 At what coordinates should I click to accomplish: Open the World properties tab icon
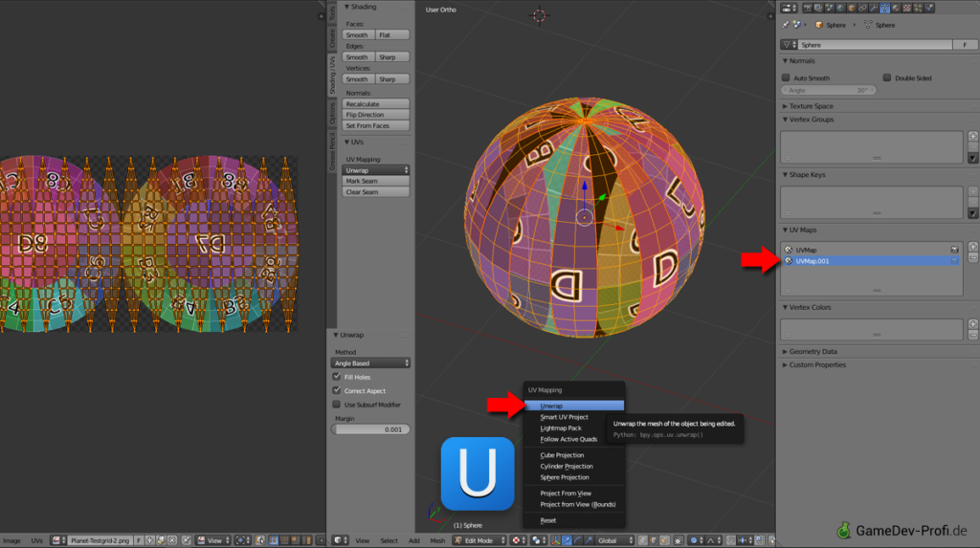(x=840, y=8)
